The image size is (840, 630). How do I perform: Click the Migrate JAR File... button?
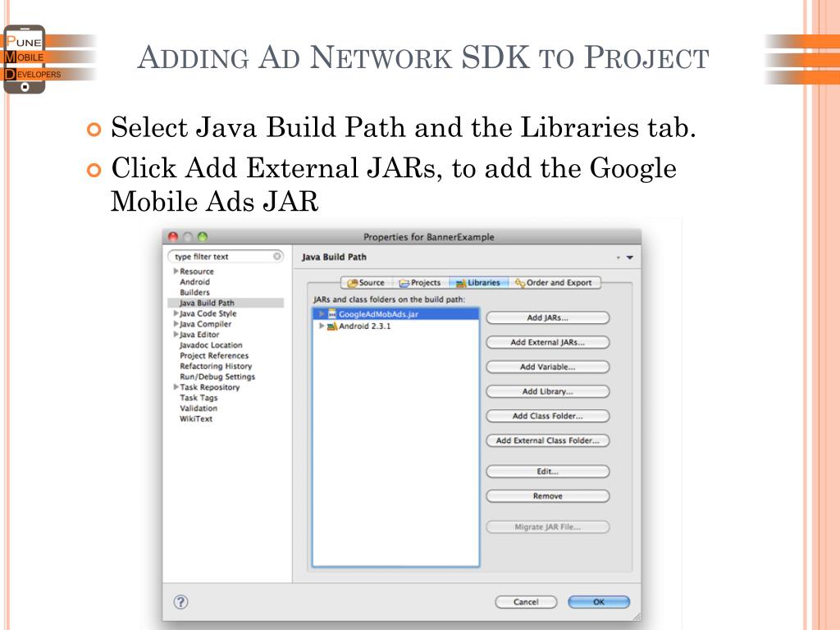(x=547, y=527)
